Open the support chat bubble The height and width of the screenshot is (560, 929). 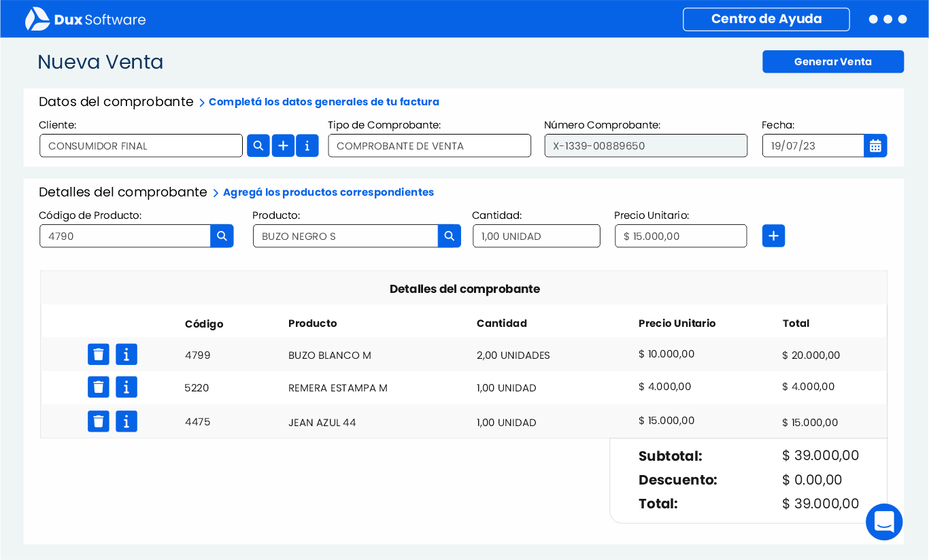point(884,522)
